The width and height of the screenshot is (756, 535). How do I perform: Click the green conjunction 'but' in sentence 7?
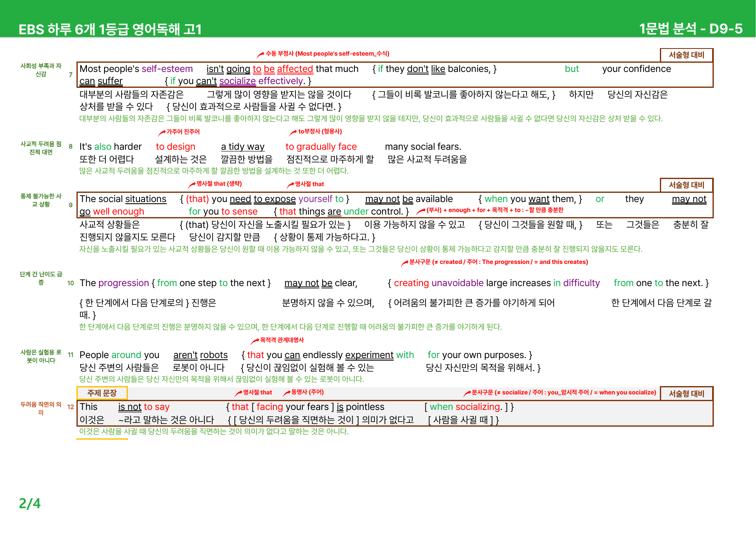(572, 69)
